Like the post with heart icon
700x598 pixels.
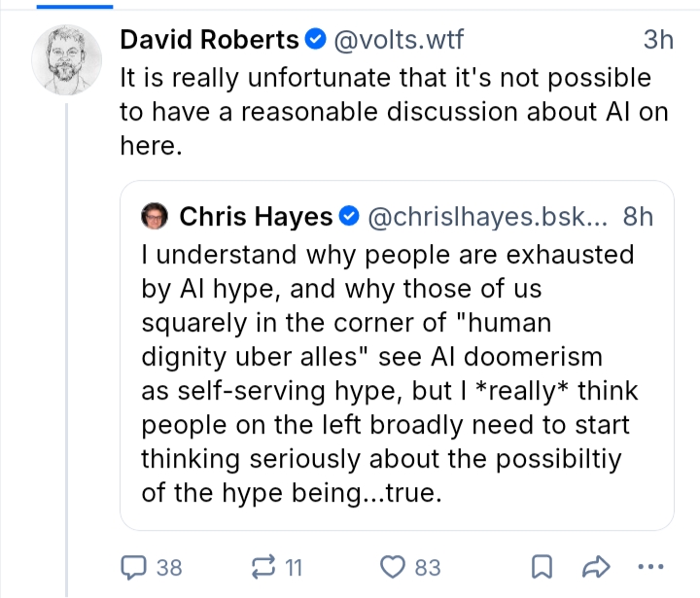392,566
